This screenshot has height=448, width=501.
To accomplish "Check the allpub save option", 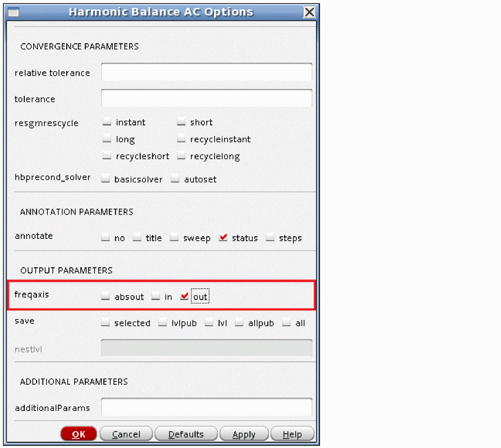I will tap(239, 323).
